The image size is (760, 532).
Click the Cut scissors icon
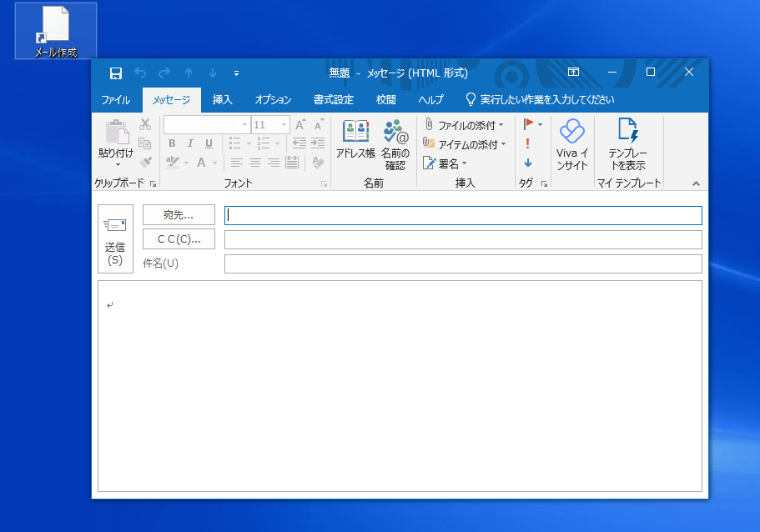[x=145, y=124]
